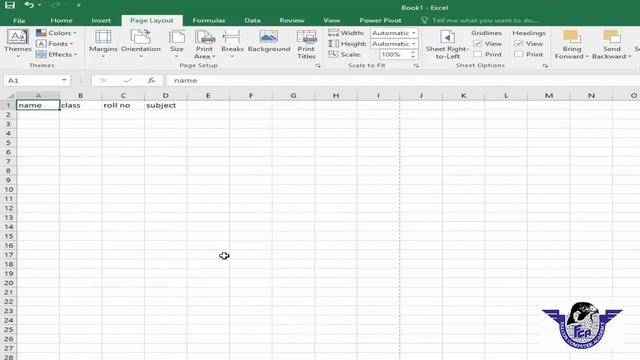The width and height of the screenshot is (640, 360).
Task: Open the Sheet Options dialog launcher
Action: pos(545,66)
